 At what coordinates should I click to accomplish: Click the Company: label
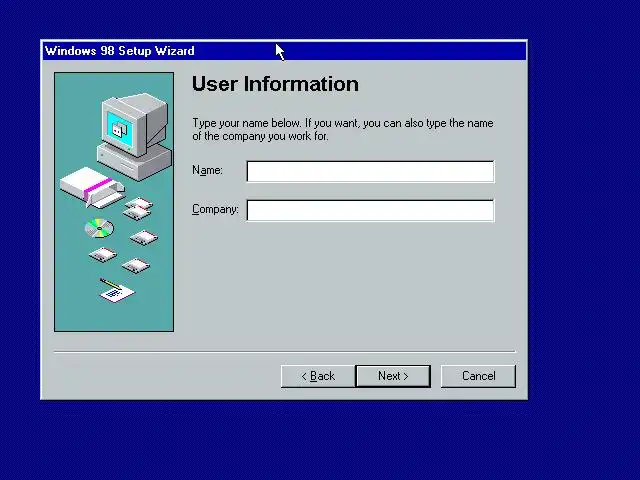tap(215, 209)
